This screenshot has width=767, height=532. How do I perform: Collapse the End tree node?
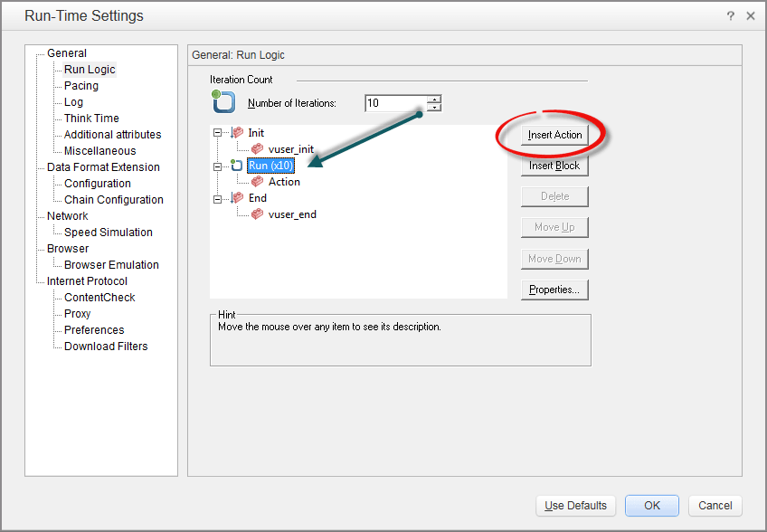tap(217, 198)
